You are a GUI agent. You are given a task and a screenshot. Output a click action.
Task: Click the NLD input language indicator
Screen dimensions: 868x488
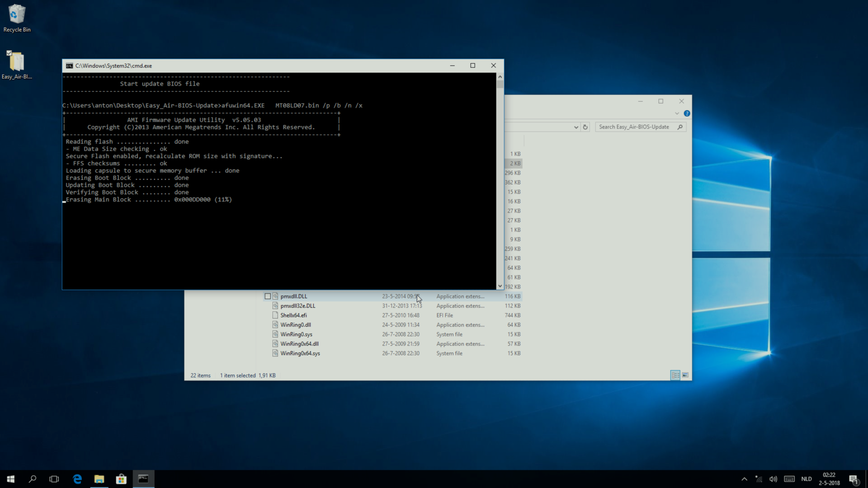806,479
